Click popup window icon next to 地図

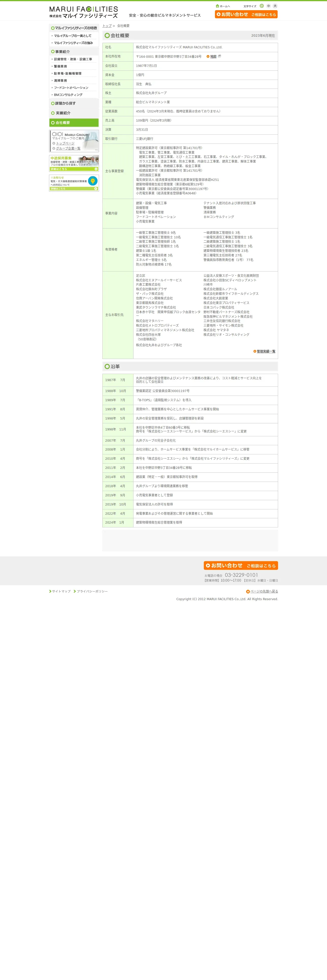(x=219, y=56)
